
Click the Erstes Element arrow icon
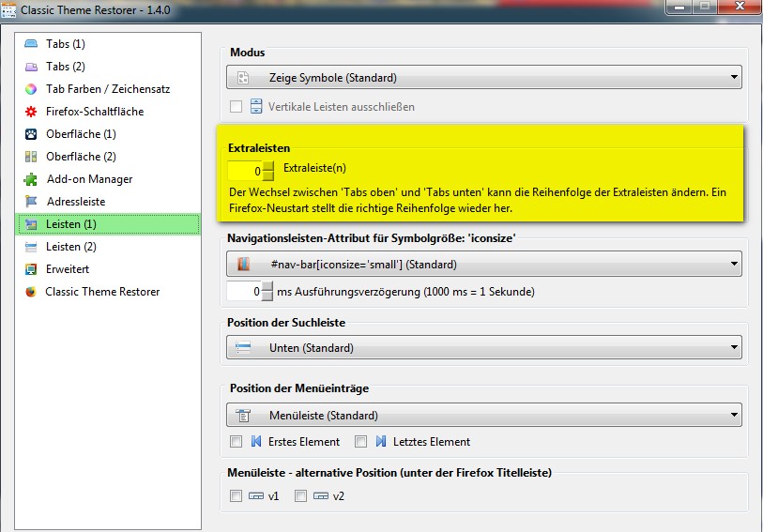[256, 442]
